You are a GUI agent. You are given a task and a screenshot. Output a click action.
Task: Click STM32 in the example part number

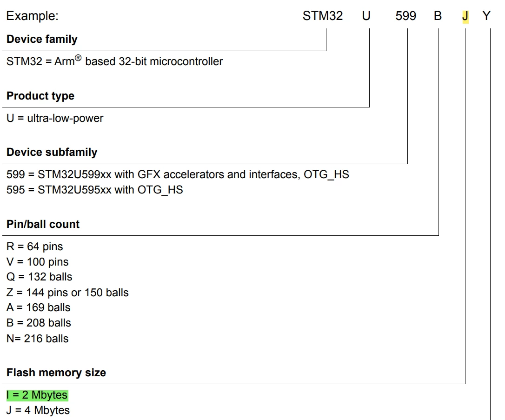point(323,16)
